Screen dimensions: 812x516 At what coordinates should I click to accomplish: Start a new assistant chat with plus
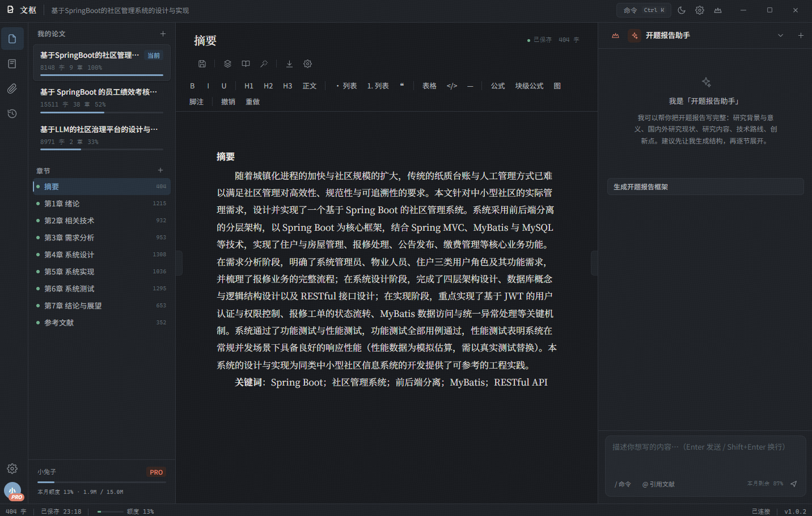tap(801, 35)
